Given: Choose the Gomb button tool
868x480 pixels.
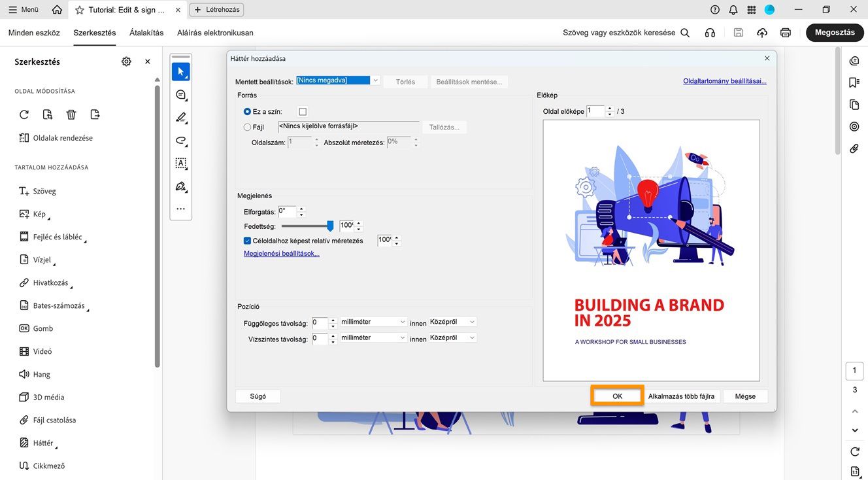Looking at the screenshot, I should click(x=36, y=328).
